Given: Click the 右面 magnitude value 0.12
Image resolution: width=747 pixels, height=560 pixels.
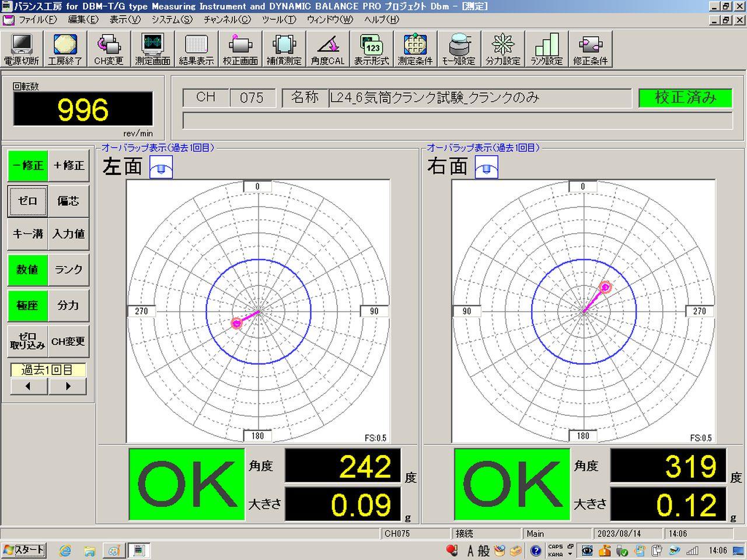Looking at the screenshot, I should pos(668,504).
